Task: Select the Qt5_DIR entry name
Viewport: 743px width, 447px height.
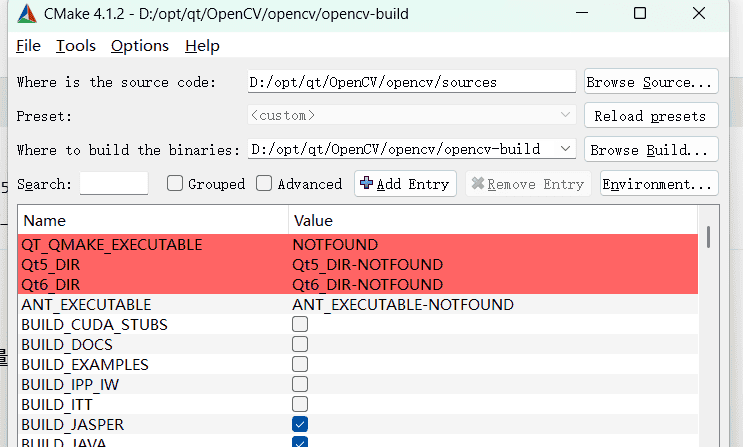Action: click(51, 265)
